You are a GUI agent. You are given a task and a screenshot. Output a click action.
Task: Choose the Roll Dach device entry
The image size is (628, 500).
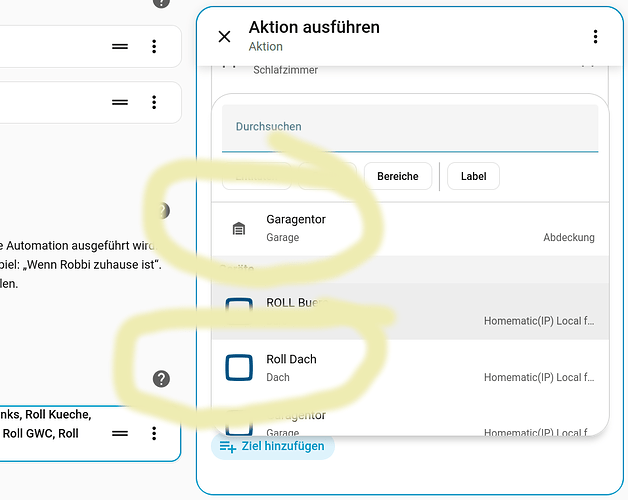(x=410, y=368)
